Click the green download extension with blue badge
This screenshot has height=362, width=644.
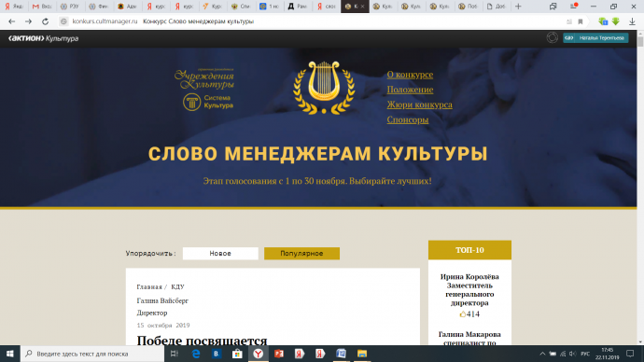point(603,21)
